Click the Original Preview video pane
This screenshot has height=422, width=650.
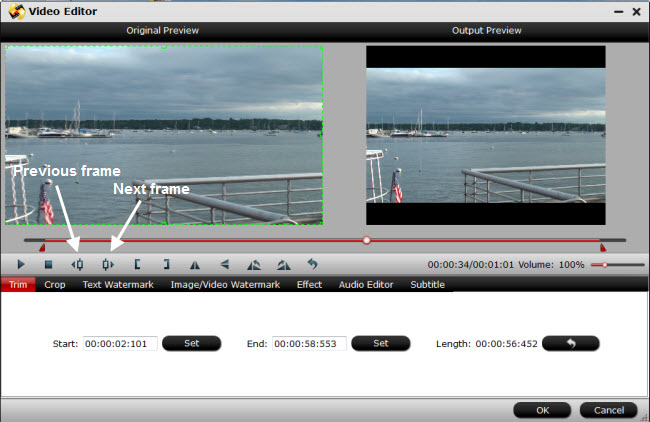pyautogui.click(x=164, y=135)
